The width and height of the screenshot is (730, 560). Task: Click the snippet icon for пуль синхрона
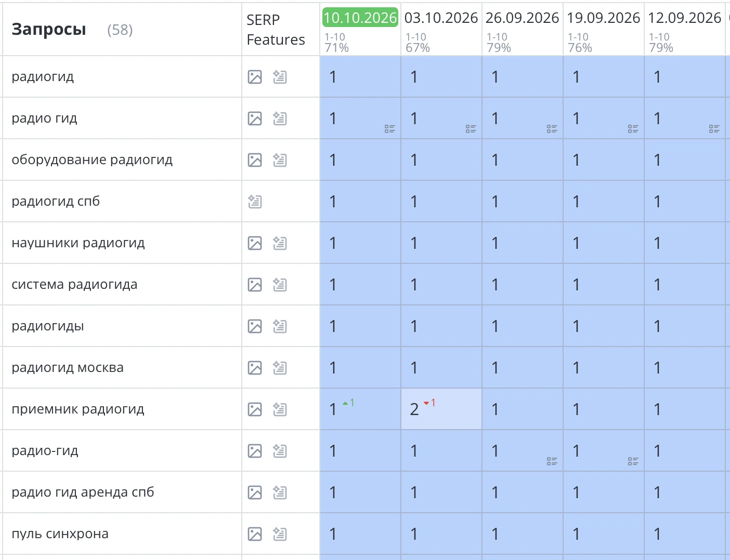tap(280, 534)
